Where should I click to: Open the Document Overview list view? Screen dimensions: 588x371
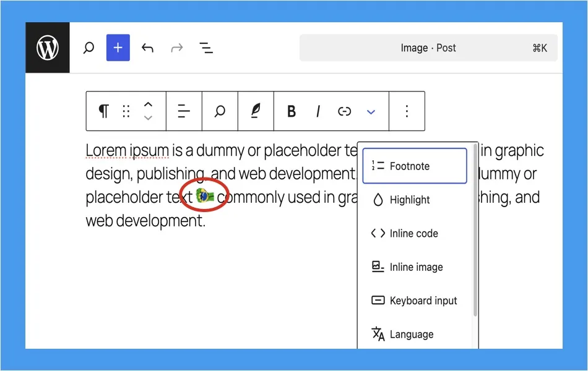coord(206,48)
